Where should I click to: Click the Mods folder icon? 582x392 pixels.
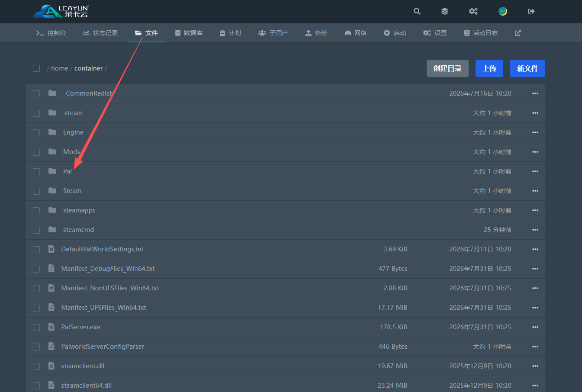[x=52, y=151]
